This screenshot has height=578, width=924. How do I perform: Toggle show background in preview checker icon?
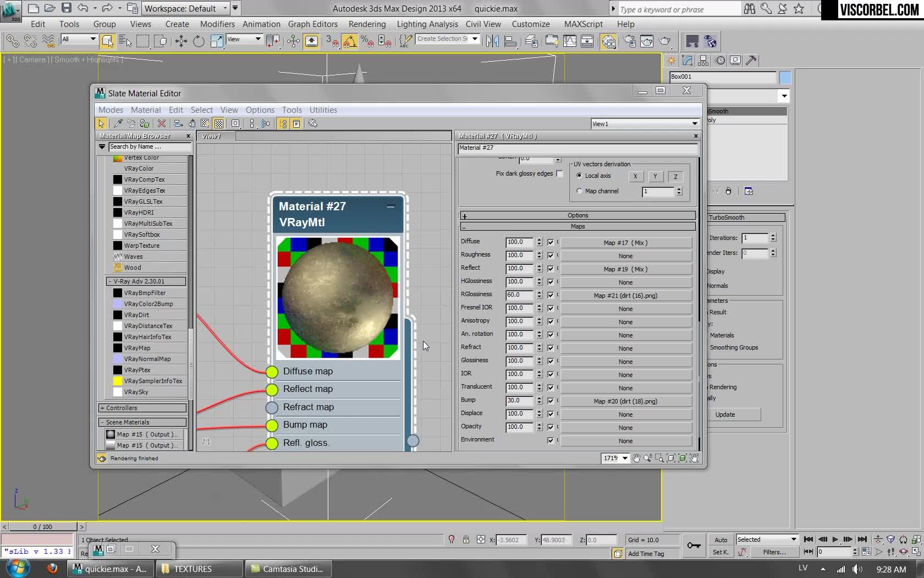[218, 124]
